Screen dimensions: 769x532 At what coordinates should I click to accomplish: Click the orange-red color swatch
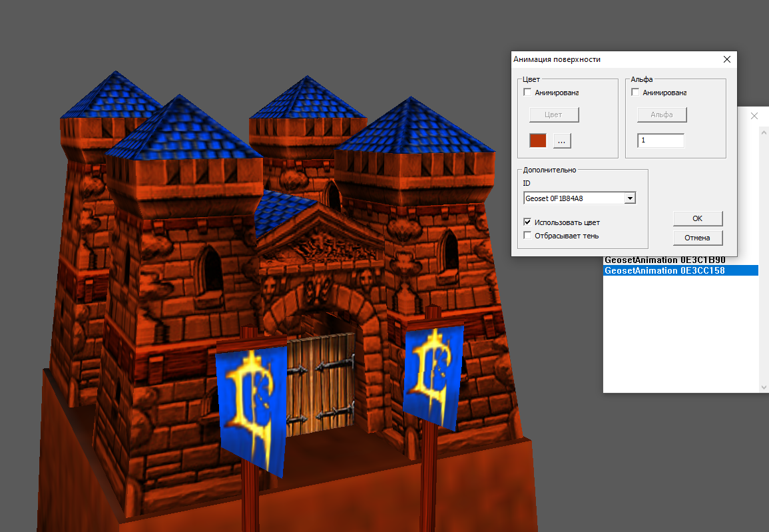(538, 140)
